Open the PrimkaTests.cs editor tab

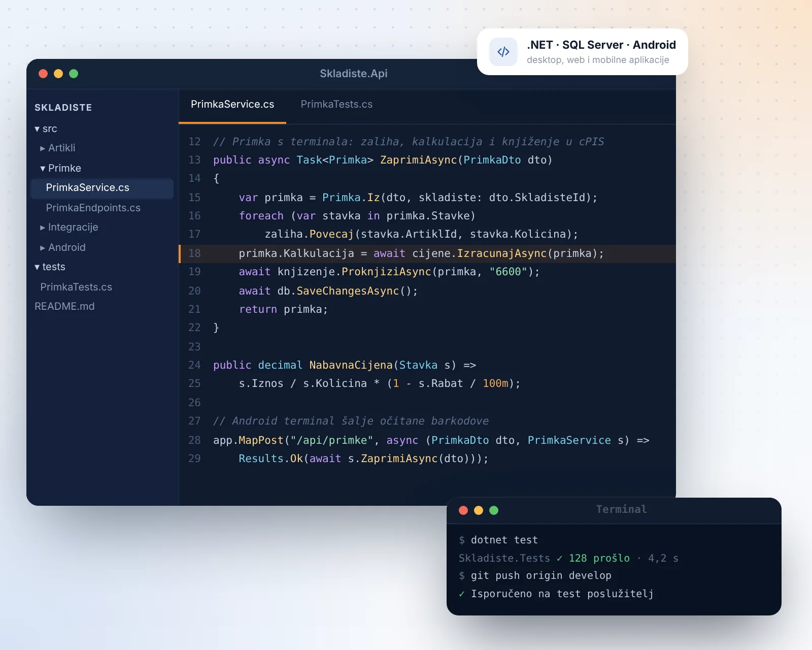336,105
